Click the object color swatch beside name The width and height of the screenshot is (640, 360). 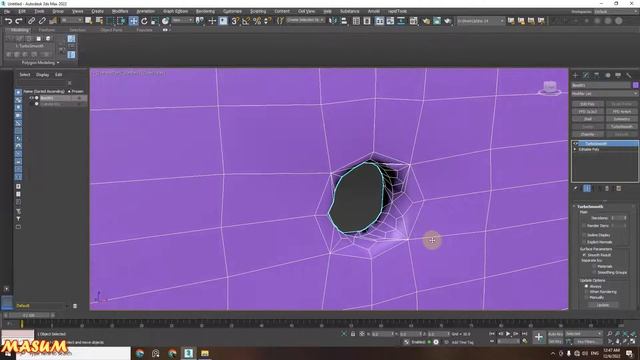point(635,85)
